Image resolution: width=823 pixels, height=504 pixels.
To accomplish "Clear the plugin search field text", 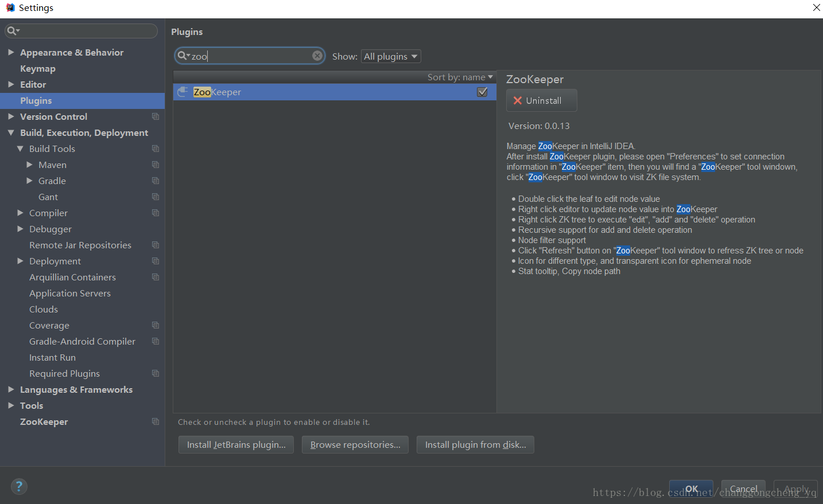I will tap(317, 56).
